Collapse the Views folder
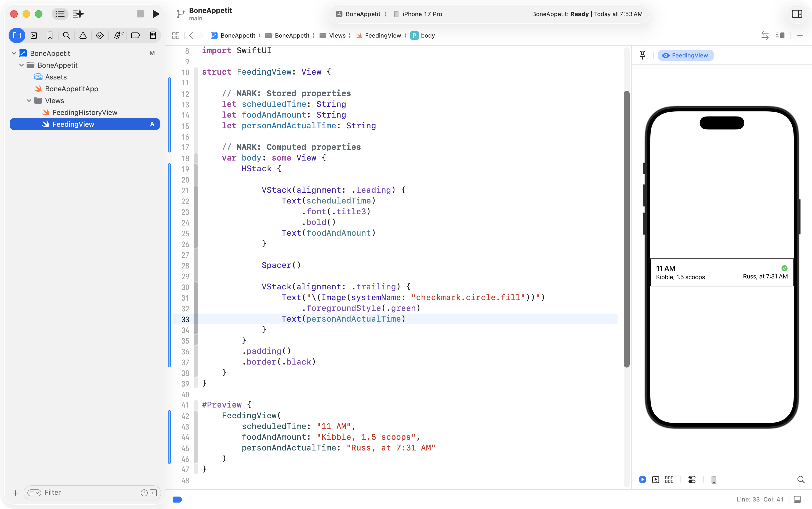Image resolution: width=812 pixels, height=509 pixels. click(x=29, y=101)
